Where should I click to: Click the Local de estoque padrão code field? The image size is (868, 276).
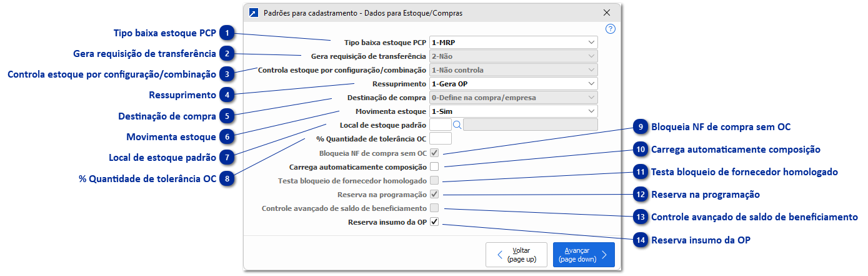[440, 125]
